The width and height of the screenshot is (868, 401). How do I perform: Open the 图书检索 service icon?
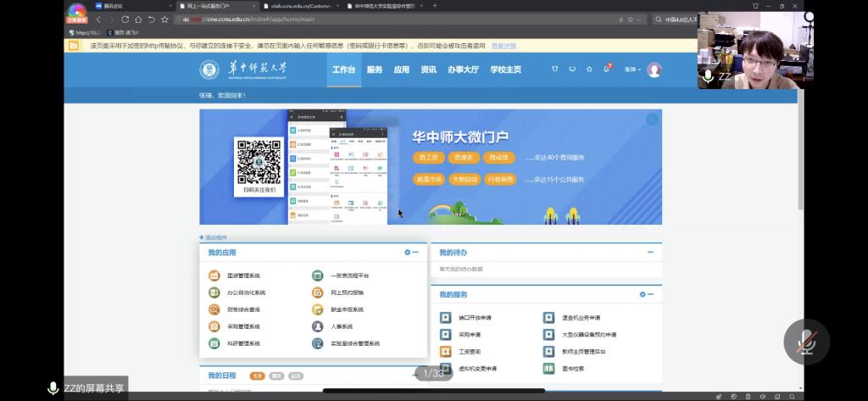[548, 369]
